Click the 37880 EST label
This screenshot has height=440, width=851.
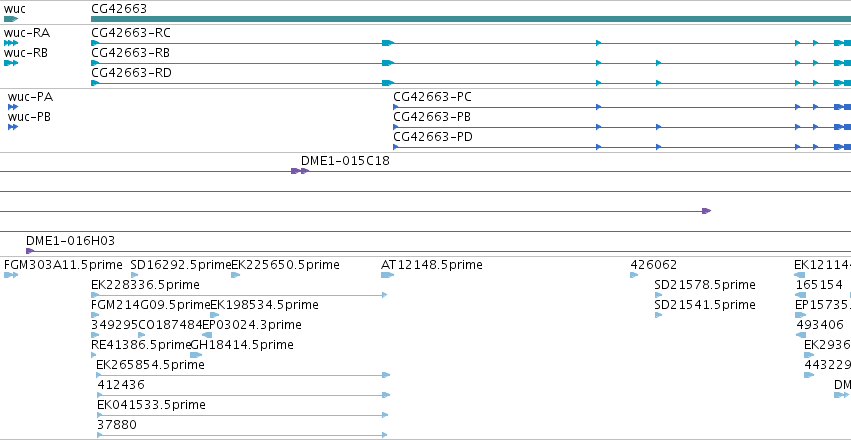pyautogui.click(x=117, y=425)
